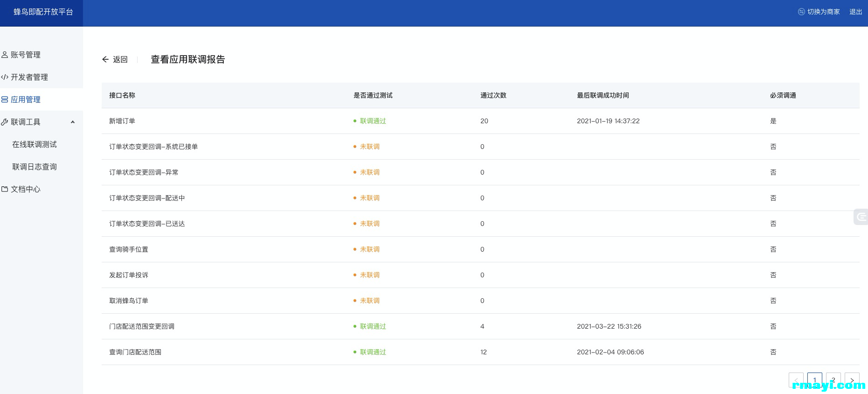Open 联调日志查询 menu item
The height and width of the screenshot is (394, 868).
[x=35, y=167]
